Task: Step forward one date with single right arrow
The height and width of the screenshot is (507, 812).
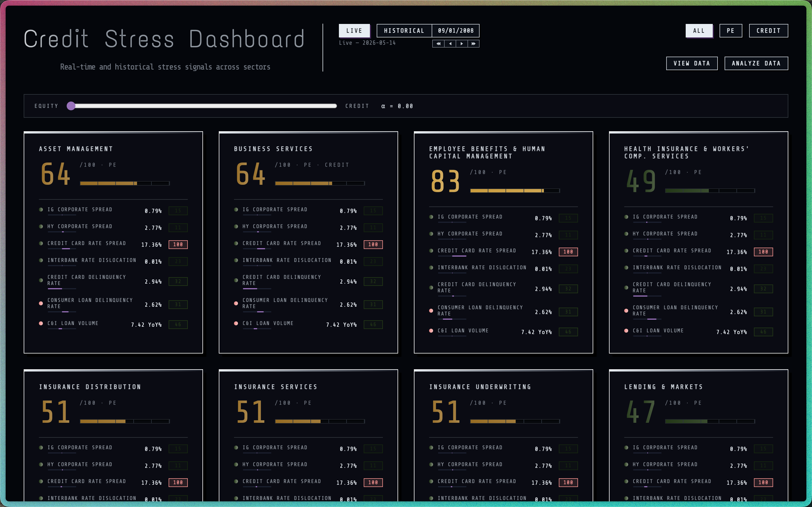Action: (462, 44)
